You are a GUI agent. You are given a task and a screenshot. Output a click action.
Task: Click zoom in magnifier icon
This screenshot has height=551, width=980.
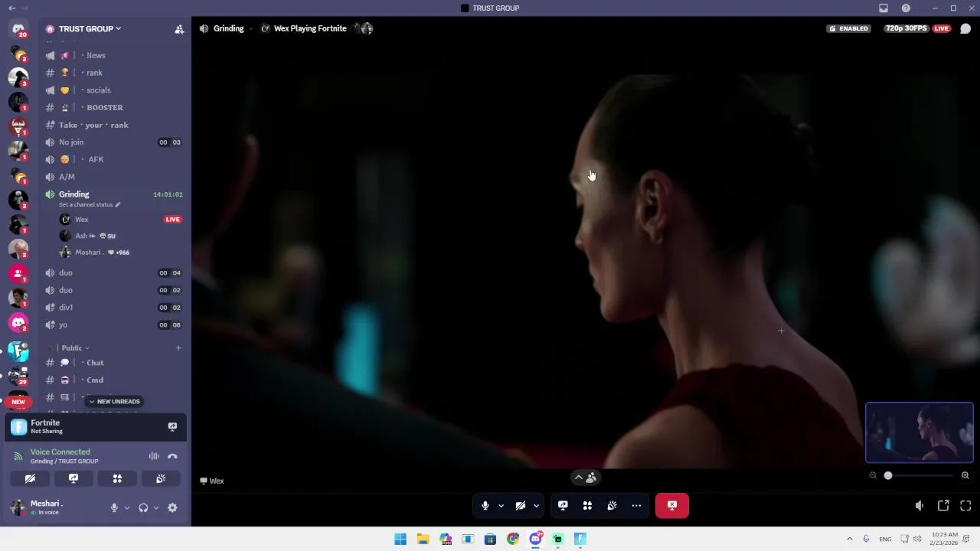click(x=965, y=475)
